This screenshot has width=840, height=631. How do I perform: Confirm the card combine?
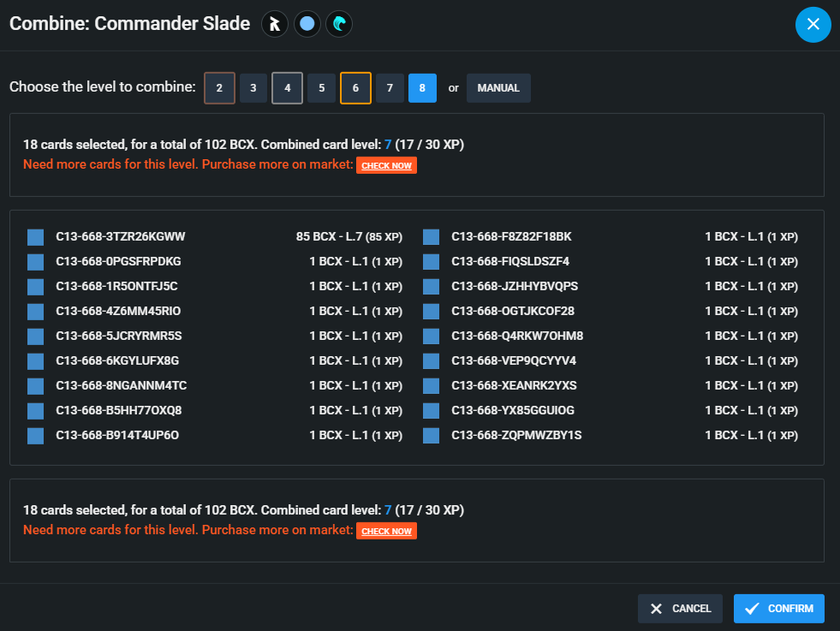(x=778, y=609)
